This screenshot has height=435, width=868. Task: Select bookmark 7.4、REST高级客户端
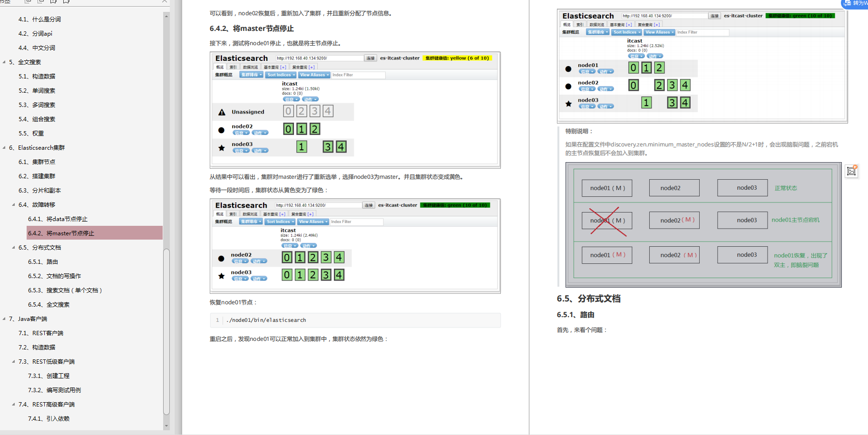[x=46, y=405]
